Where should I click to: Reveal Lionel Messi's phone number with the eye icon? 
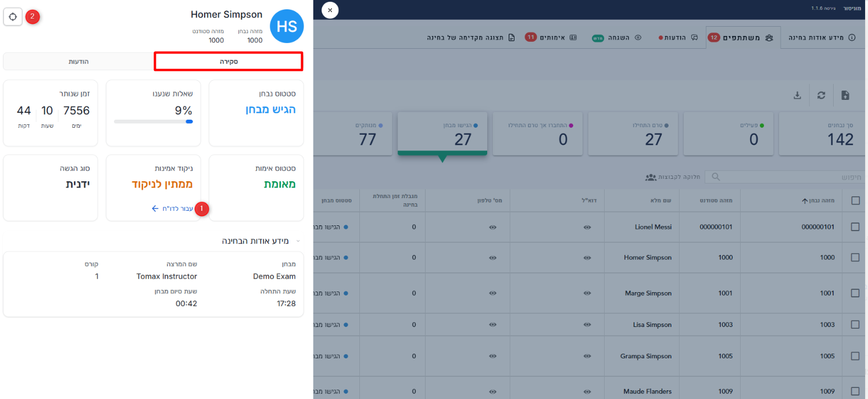click(492, 227)
